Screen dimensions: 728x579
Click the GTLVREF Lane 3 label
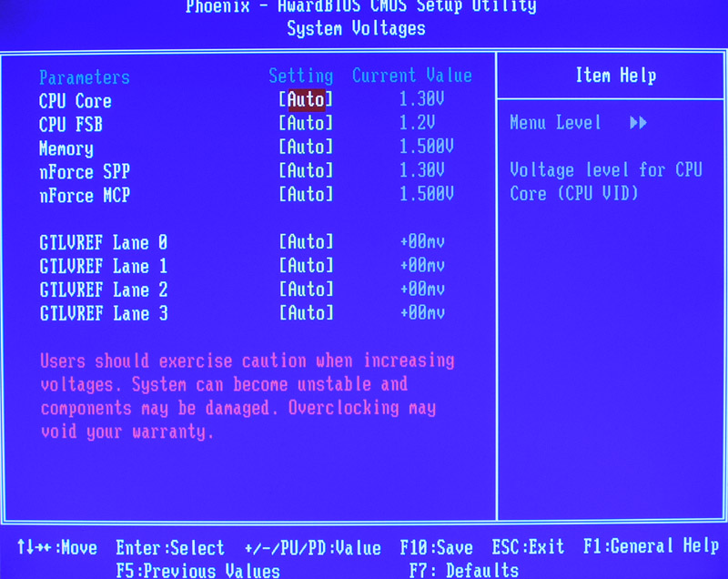pyautogui.click(x=103, y=314)
